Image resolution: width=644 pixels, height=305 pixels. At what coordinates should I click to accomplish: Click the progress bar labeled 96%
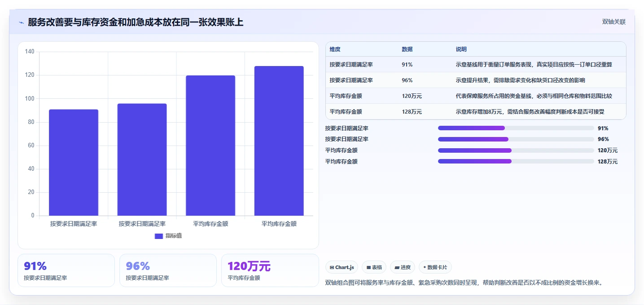[x=516, y=139]
